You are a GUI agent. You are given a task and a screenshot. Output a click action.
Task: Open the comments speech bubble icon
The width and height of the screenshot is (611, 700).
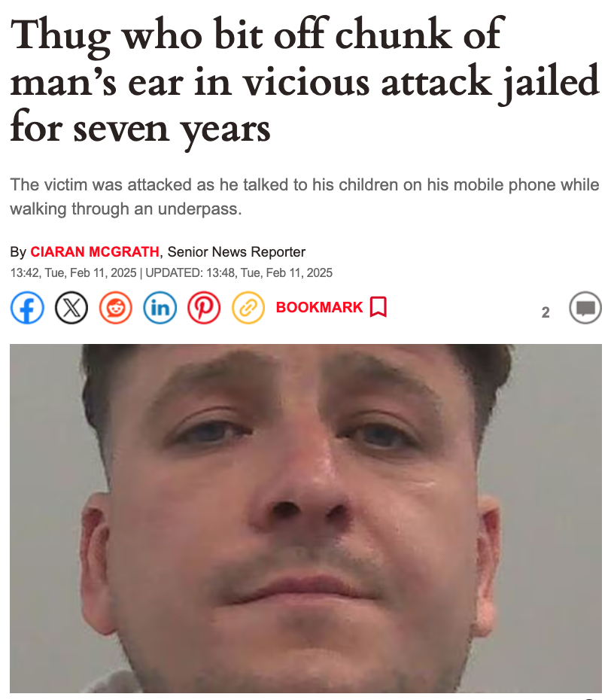coord(585,308)
